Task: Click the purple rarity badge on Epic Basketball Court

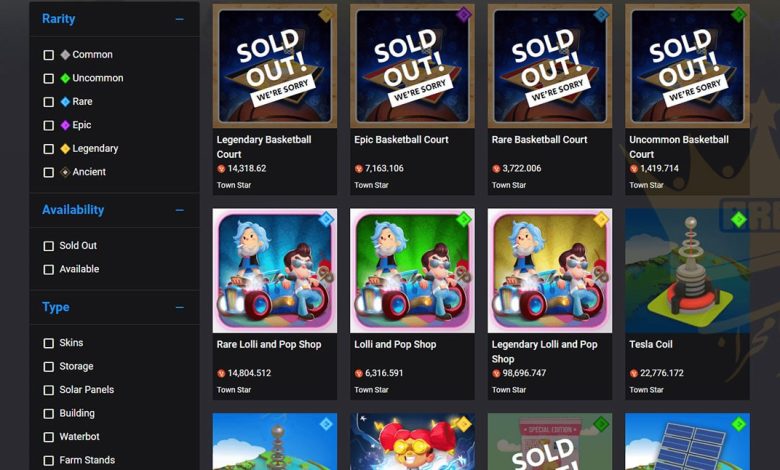Action: coord(464,14)
